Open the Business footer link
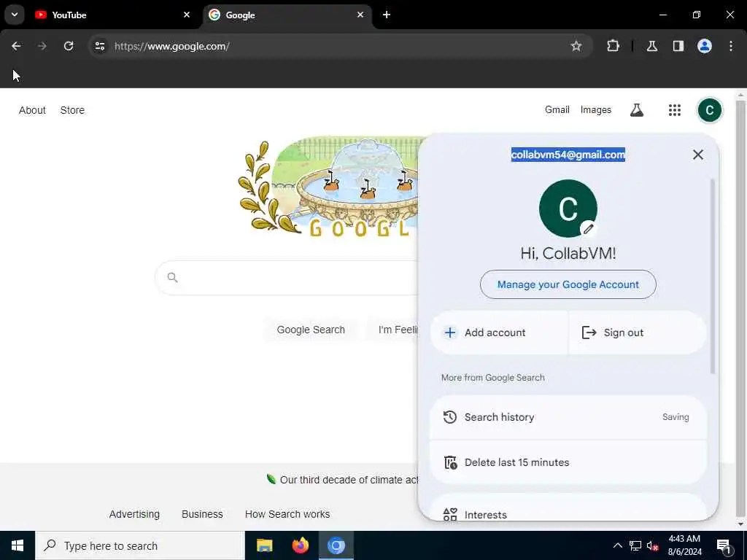The width and height of the screenshot is (747, 560). (202, 514)
